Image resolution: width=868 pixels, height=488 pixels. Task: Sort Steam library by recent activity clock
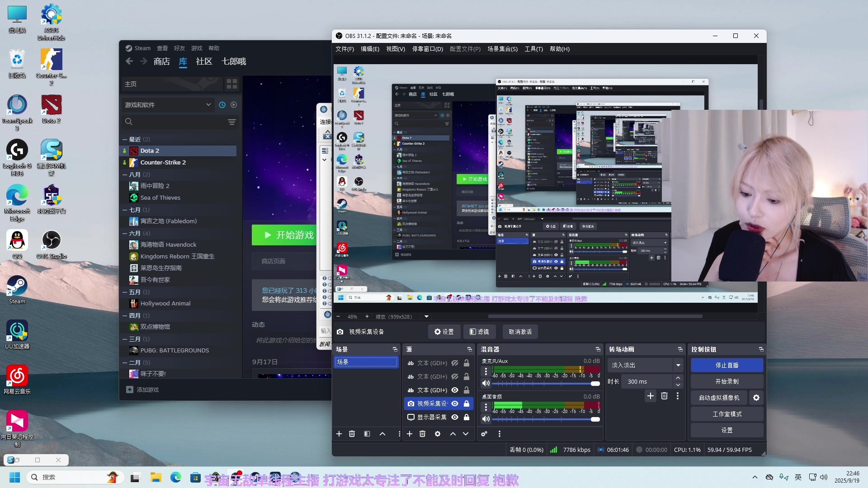(222, 105)
